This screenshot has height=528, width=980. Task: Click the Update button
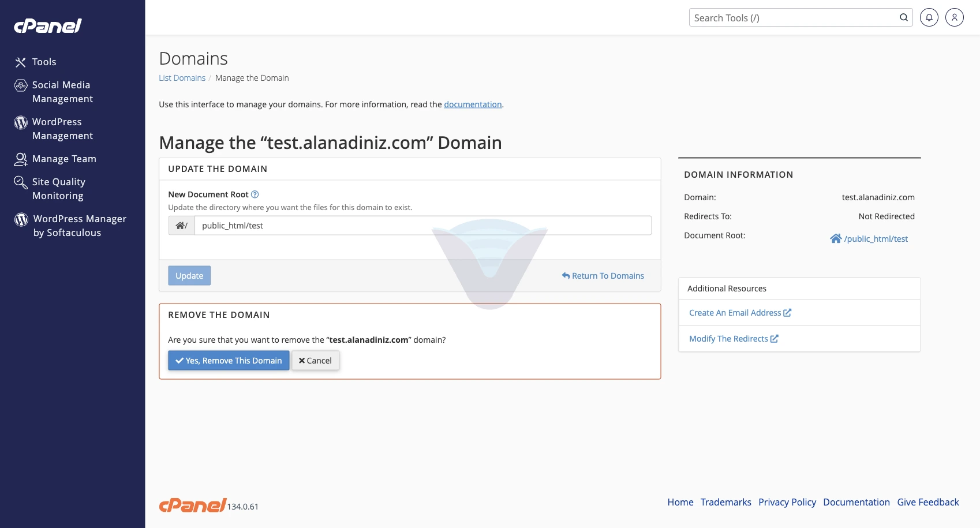[189, 276]
